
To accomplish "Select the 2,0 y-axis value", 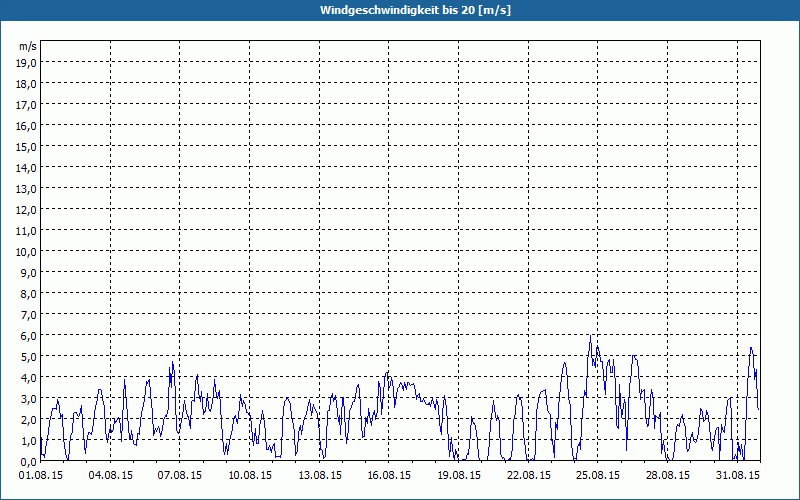I will pos(31,419).
